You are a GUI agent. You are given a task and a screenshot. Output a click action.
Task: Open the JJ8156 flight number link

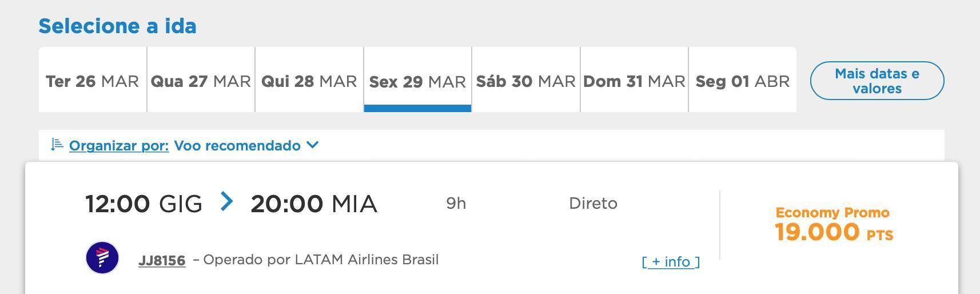tap(162, 261)
